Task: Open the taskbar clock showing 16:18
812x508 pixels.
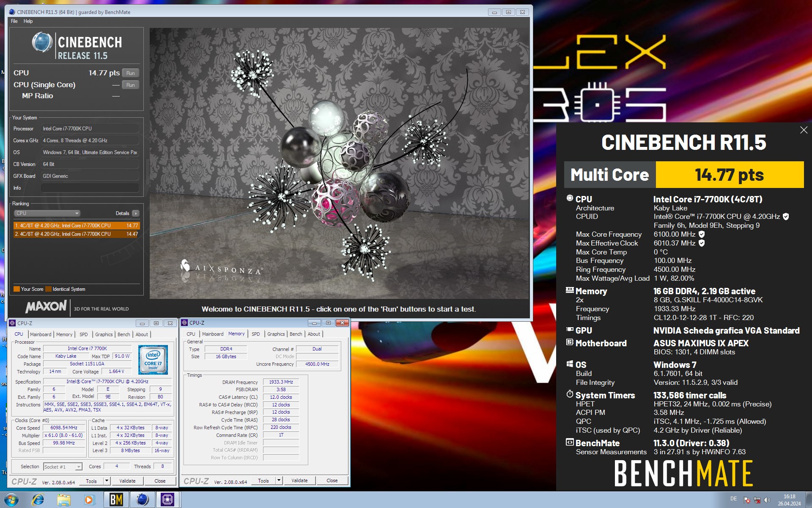Action: point(789,500)
